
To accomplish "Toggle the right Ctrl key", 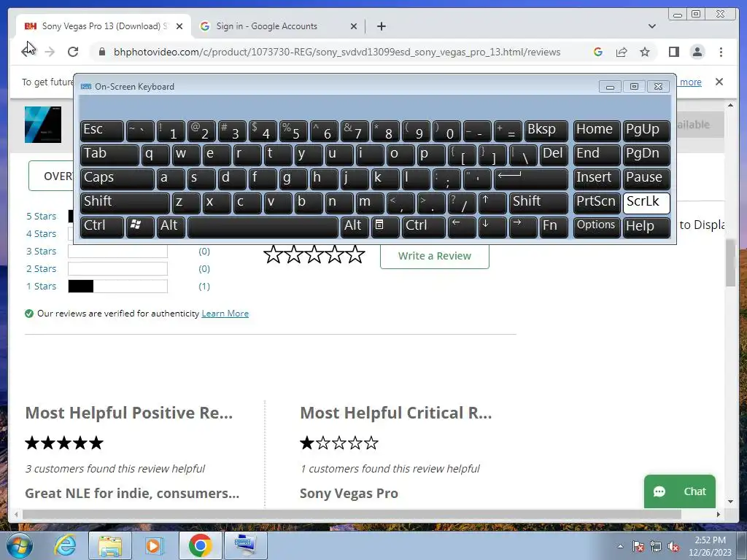I will [x=424, y=226].
